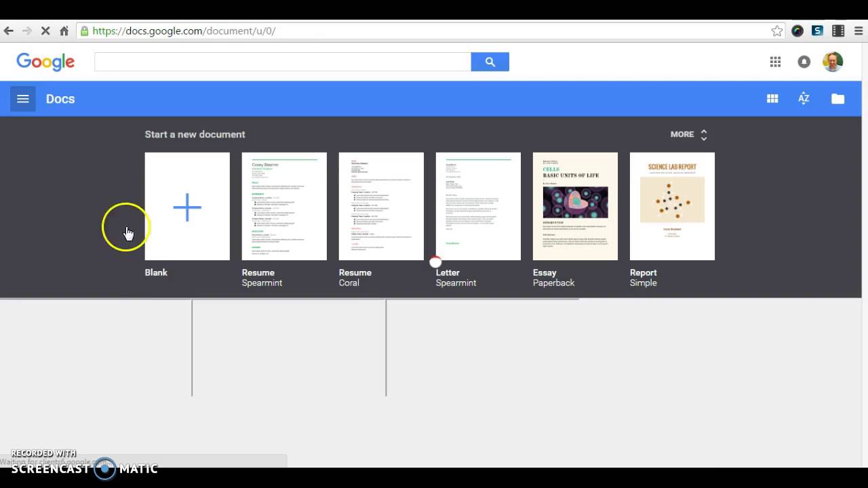Stop page loading with the X button
This screenshot has height=488, width=868.
pyautogui.click(x=45, y=30)
